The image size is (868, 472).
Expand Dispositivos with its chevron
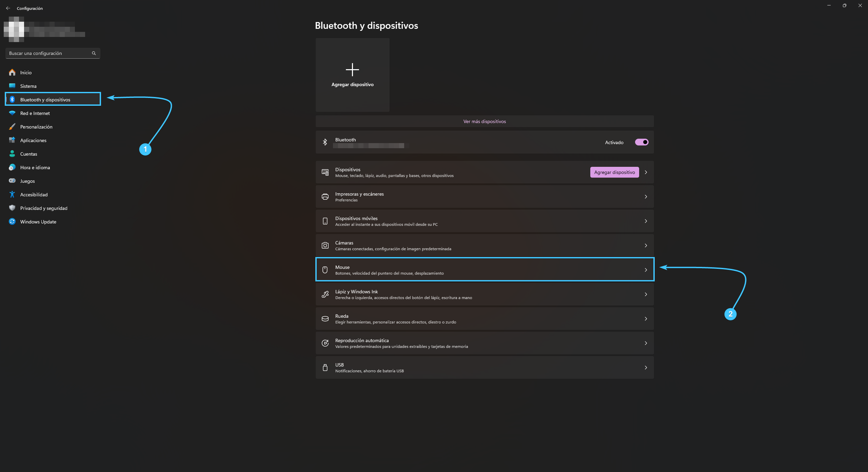(646, 172)
